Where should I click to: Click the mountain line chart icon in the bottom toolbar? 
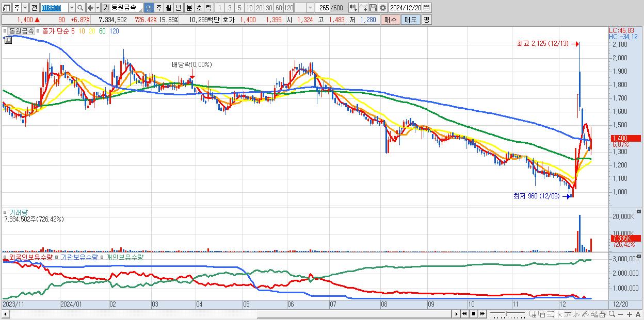tap(586, 314)
